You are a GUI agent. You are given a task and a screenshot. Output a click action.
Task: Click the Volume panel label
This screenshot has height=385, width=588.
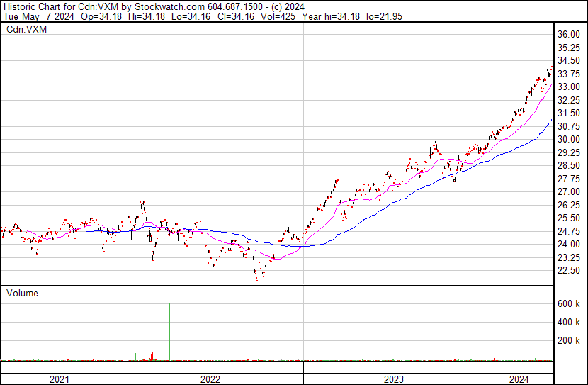tap(22, 293)
